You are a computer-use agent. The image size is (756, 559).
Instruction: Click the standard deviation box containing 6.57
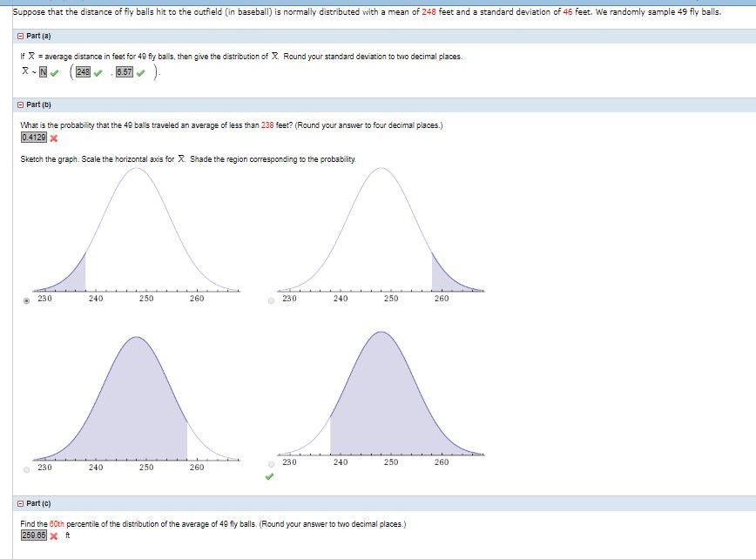click(x=124, y=72)
